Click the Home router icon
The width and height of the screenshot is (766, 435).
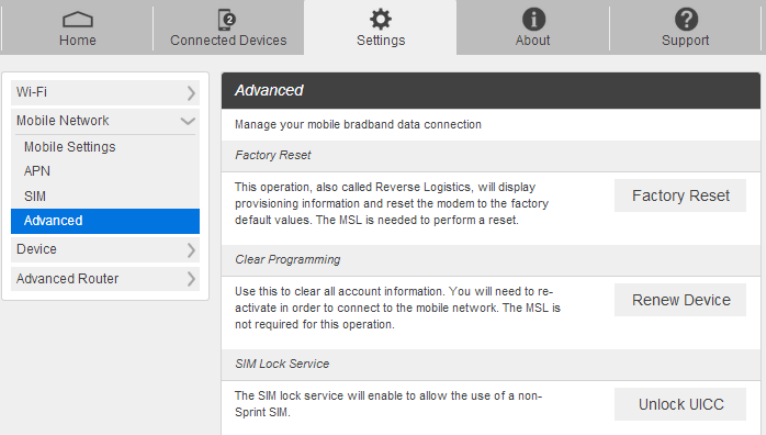click(x=78, y=19)
